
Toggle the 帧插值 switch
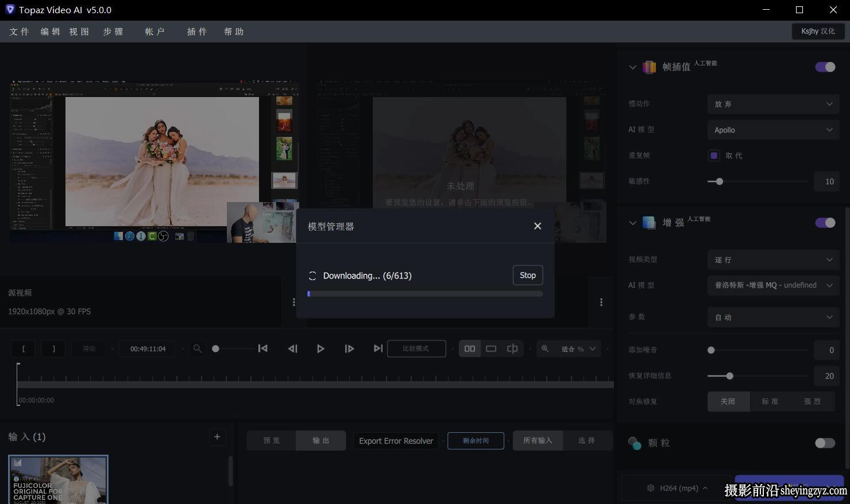(x=825, y=67)
